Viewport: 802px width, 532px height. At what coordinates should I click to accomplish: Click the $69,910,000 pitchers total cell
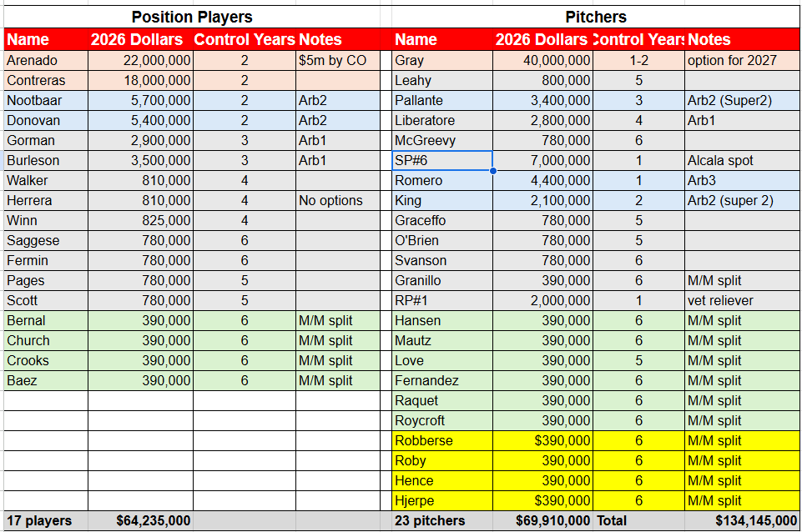tap(542, 521)
